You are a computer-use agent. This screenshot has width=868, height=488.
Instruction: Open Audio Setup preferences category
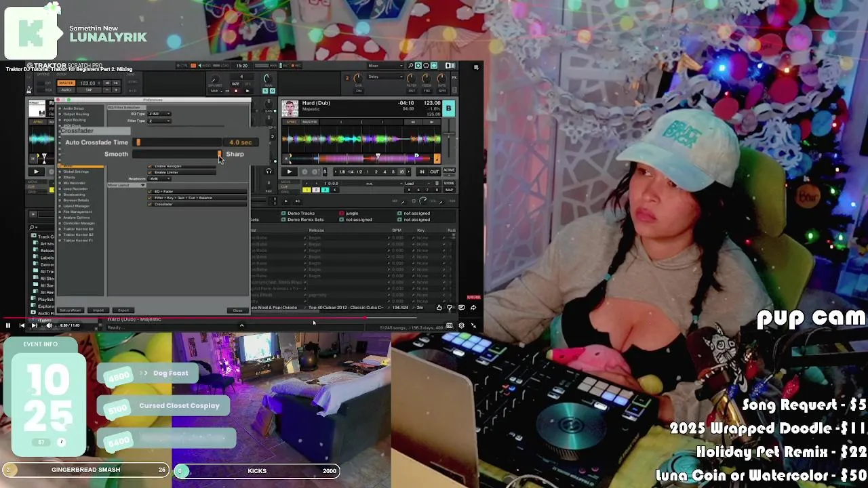pyautogui.click(x=73, y=108)
